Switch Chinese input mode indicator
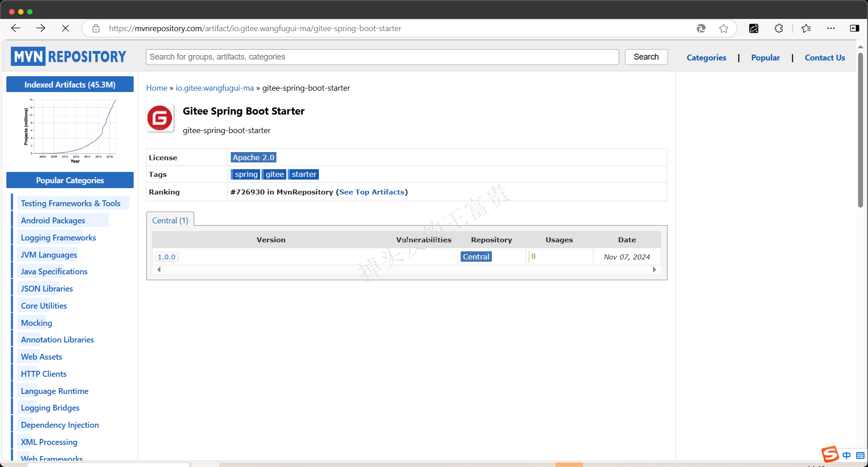The height and width of the screenshot is (467, 868). (x=846, y=455)
